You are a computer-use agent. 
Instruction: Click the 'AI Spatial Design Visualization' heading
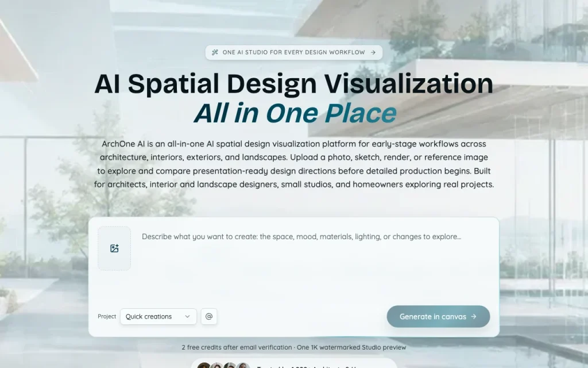293,83
